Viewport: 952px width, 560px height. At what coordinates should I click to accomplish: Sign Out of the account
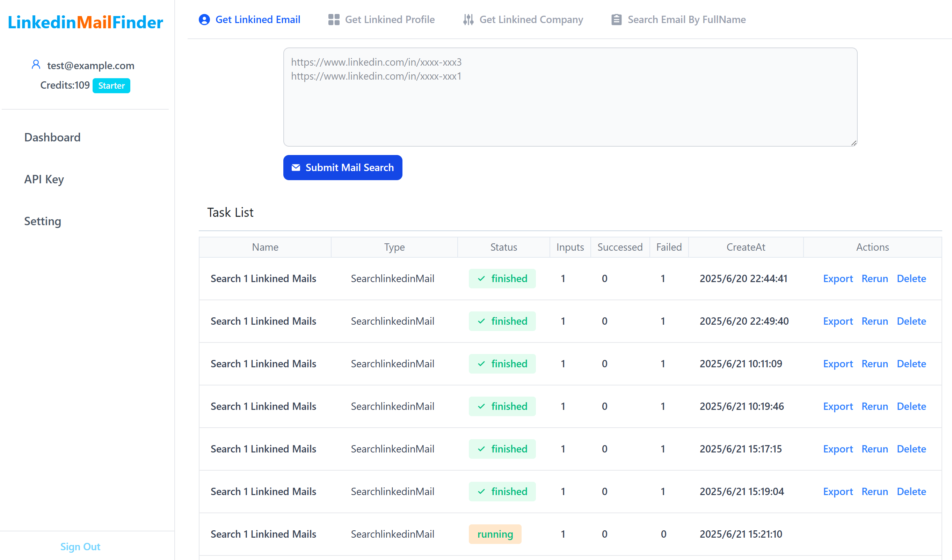80,546
